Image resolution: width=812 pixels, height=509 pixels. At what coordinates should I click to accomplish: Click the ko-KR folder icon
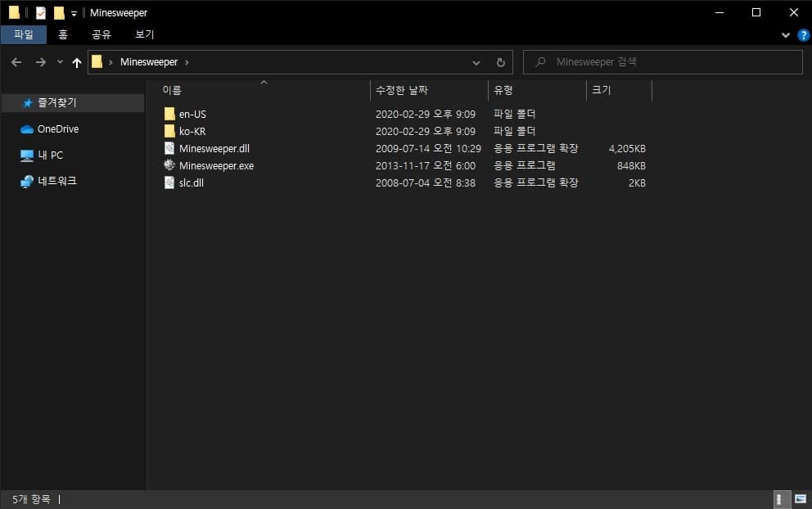(169, 131)
